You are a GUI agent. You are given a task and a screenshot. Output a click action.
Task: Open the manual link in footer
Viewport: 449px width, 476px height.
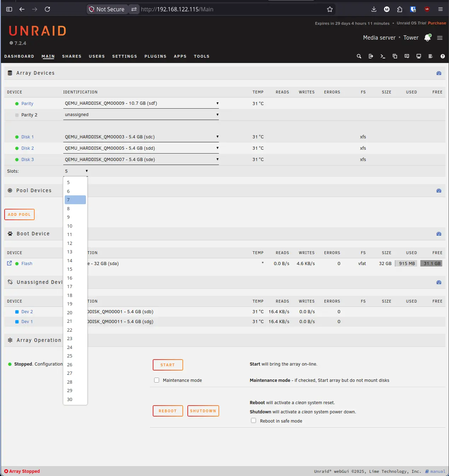click(x=435, y=471)
